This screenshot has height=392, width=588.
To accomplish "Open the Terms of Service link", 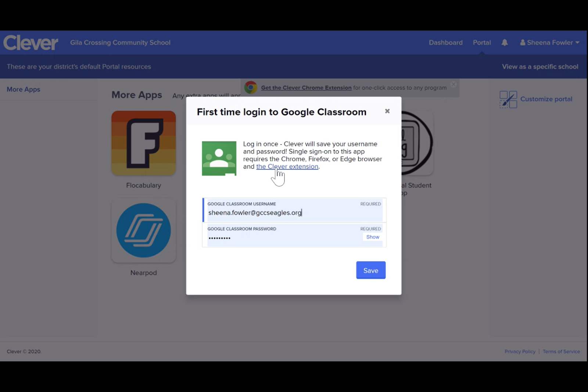I will (561, 352).
